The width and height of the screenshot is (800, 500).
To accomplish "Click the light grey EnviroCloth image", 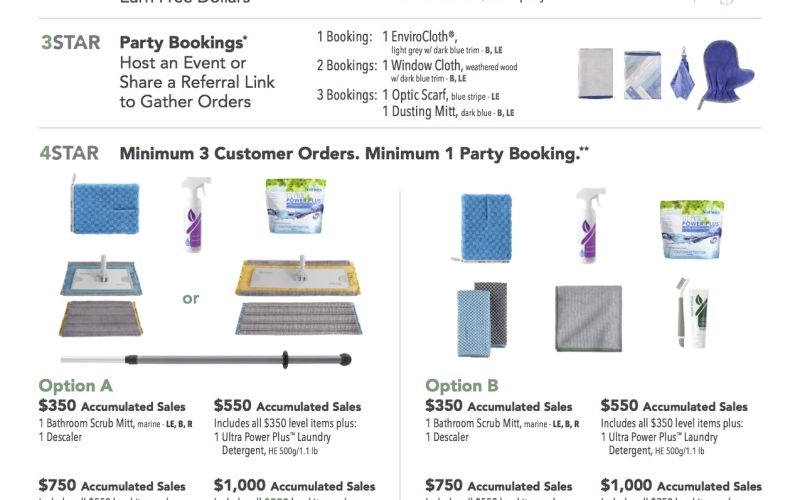I will (595, 73).
